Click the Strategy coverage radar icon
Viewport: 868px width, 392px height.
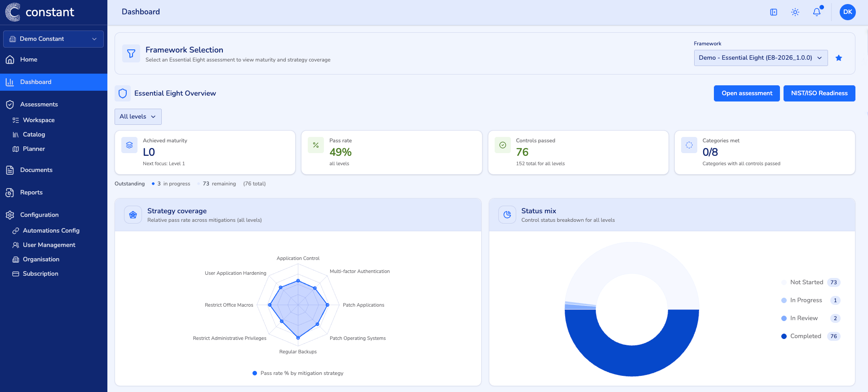133,215
